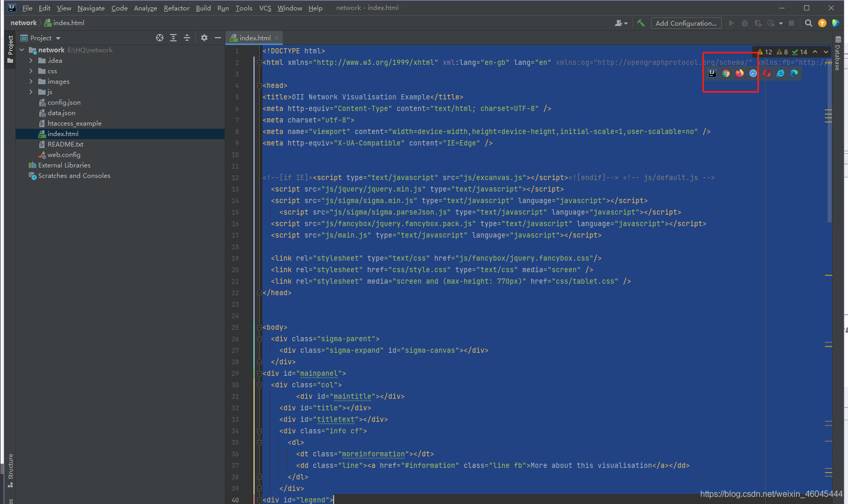The image size is (848, 504).
Task: Expand the js folder
Action: click(31, 92)
